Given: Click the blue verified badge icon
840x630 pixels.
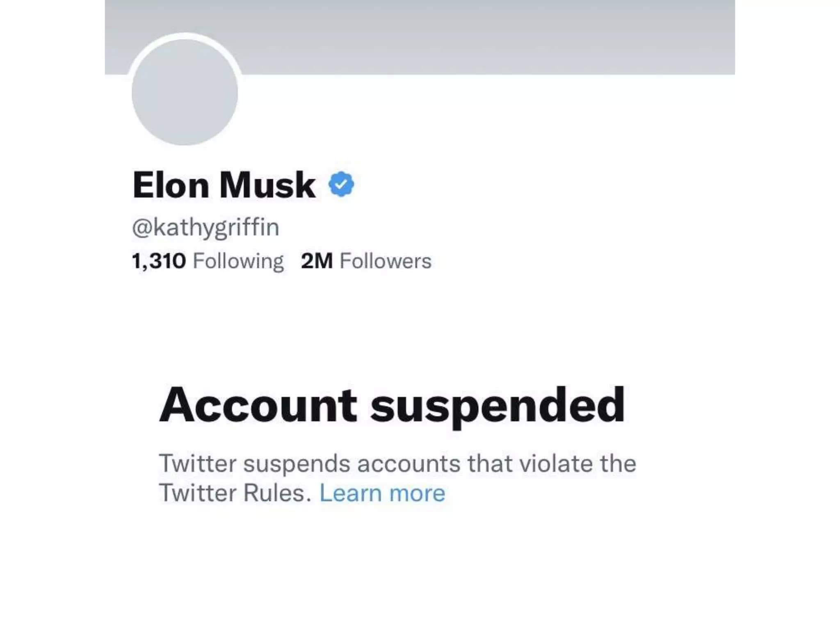Looking at the screenshot, I should (341, 185).
